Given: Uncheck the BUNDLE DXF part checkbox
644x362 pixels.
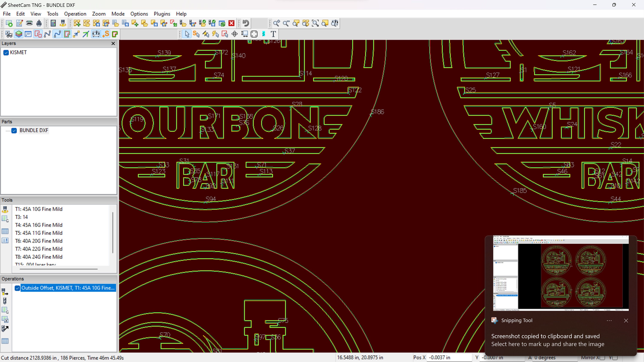Looking at the screenshot, I should coord(14,130).
